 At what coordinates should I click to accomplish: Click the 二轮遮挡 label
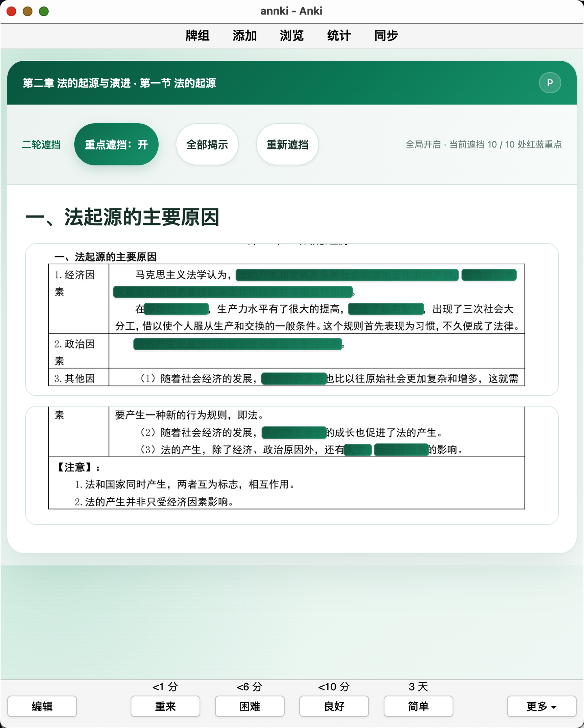tap(41, 145)
